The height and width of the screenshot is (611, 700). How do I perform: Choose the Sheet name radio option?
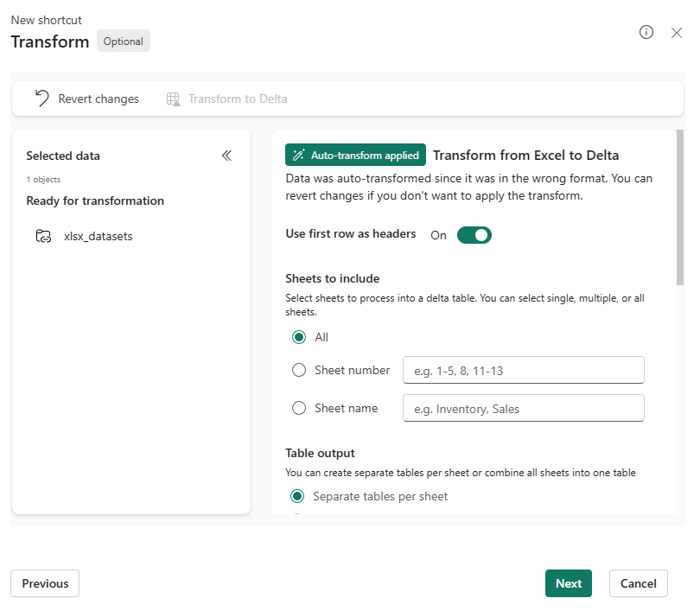299,408
